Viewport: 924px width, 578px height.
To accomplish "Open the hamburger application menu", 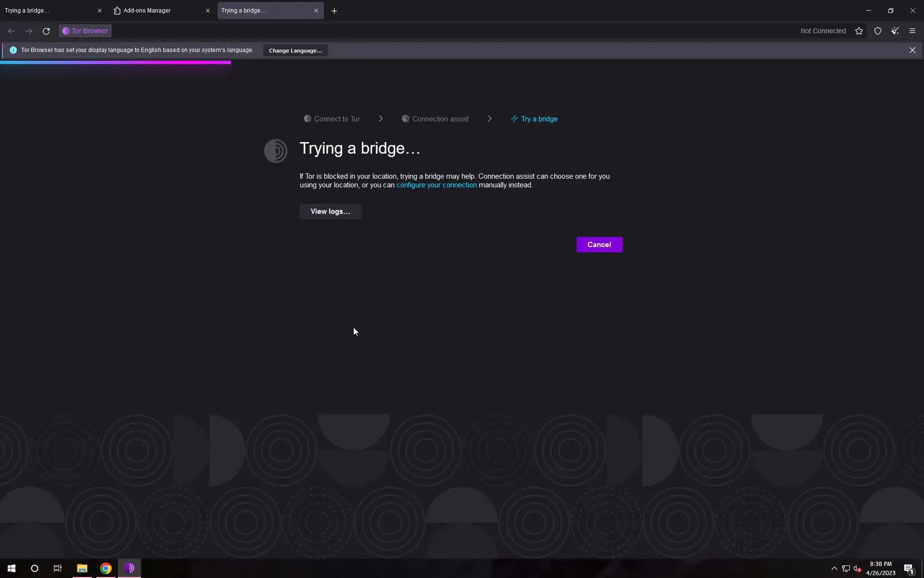I will click(x=912, y=31).
